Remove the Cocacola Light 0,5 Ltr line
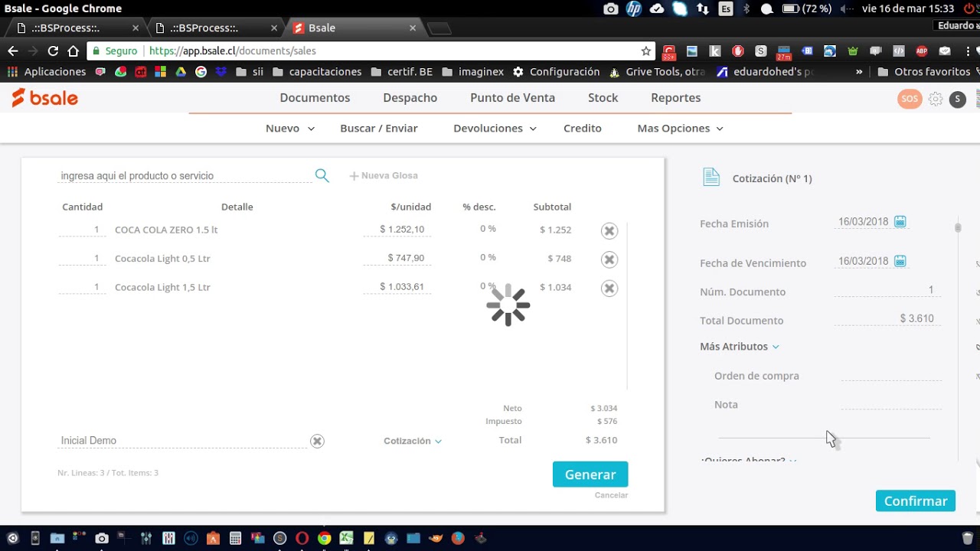980x551 pixels. pos(609,259)
